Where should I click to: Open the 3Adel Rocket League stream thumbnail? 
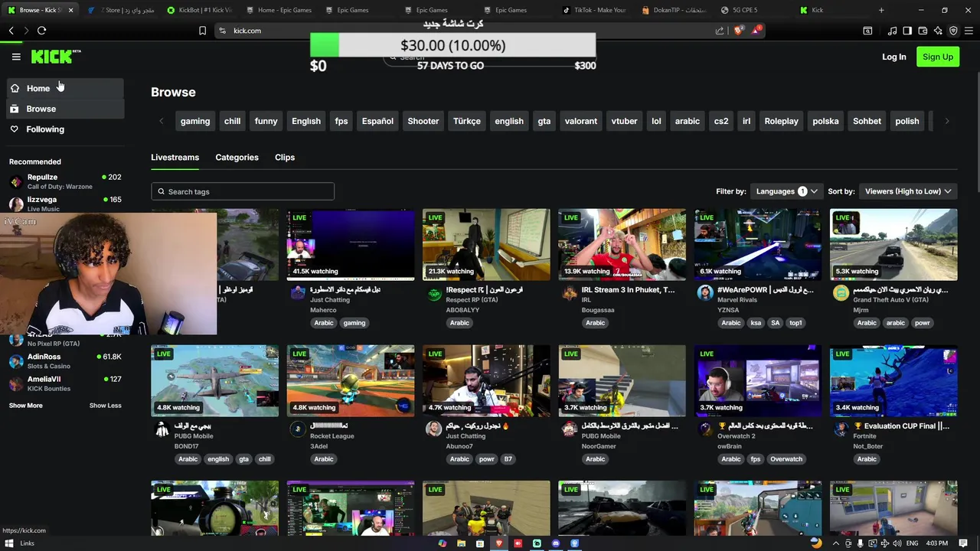click(x=351, y=380)
